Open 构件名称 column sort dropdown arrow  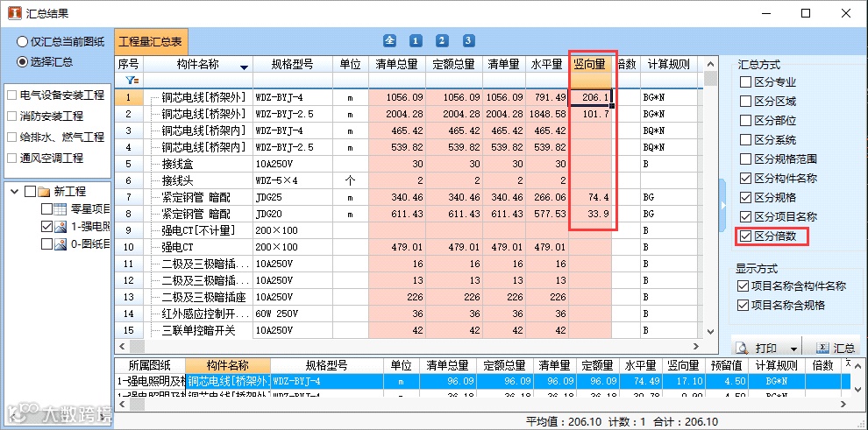[x=244, y=67]
